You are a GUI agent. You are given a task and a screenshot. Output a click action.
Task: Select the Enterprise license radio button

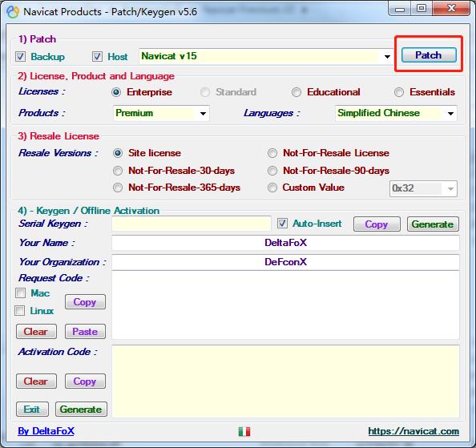pyautogui.click(x=116, y=92)
